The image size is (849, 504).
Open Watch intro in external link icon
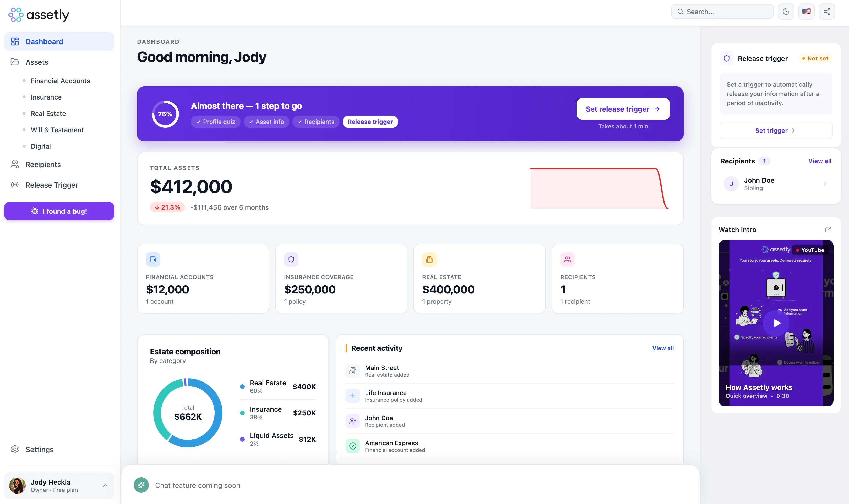(x=828, y=229)
